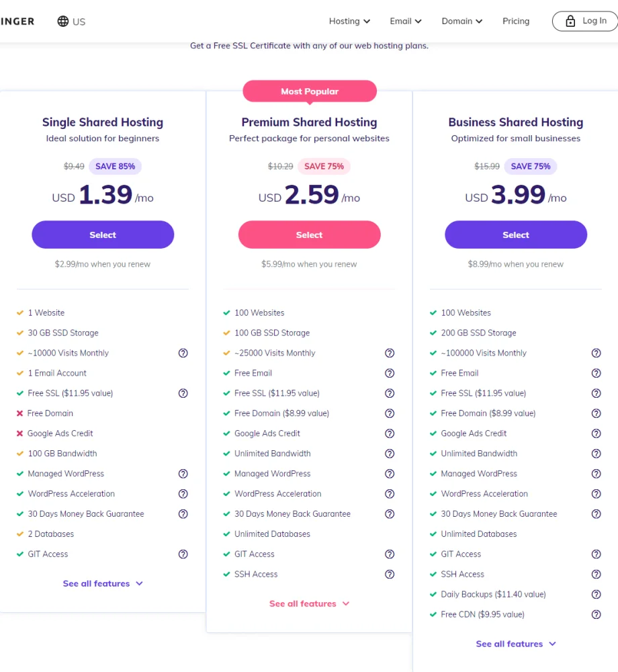Click help icon for Daily Backups
Image resolution: width=618 pixels, height=672 pixels.
[x=596, y=594]
